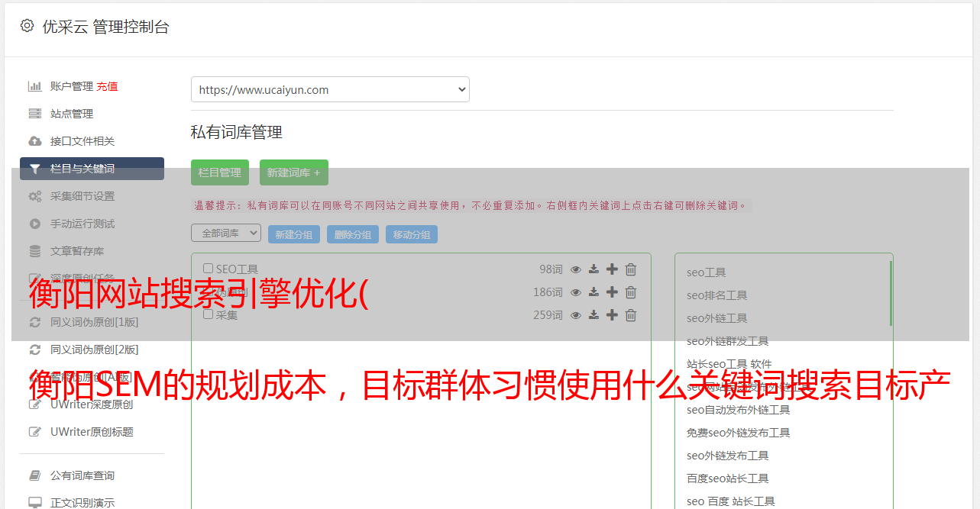Go to UWriter原创标题 menu item
This screenshot has height=509, width=980.
(92, 432)
